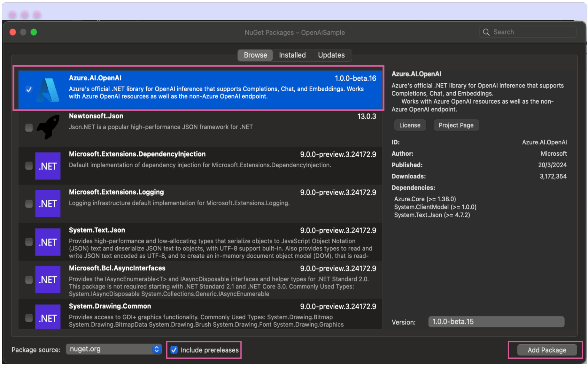Click the .NET icon for Microsoft.Extensions.DependencyInjection
Screen dimensions: 588x366
point(48,166)
